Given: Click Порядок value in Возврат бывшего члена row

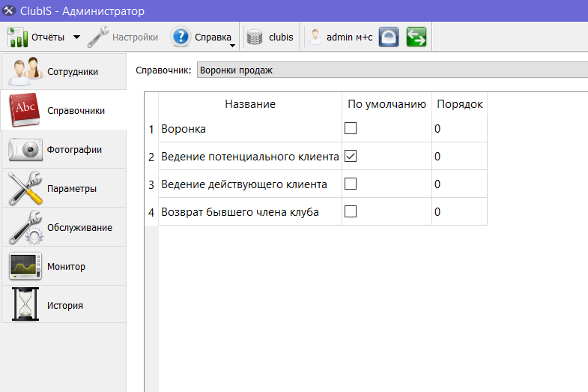Looking at the screenshot, I should [x=459, y=212].
